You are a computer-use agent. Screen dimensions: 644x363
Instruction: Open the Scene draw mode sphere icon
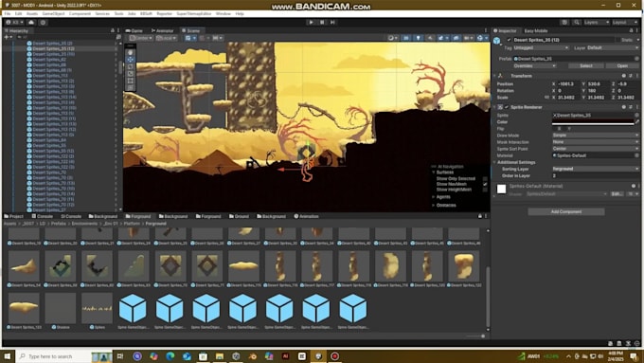point(392,38)
